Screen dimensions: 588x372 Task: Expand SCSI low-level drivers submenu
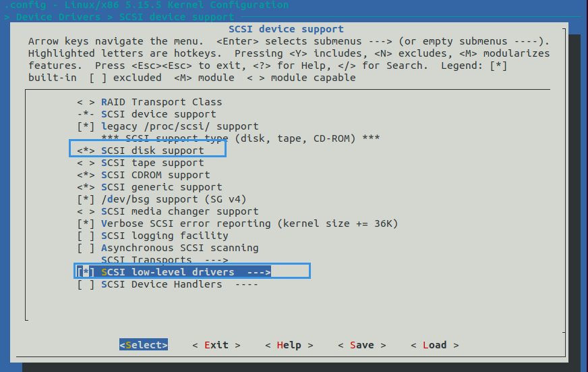(x=185, y=272)
